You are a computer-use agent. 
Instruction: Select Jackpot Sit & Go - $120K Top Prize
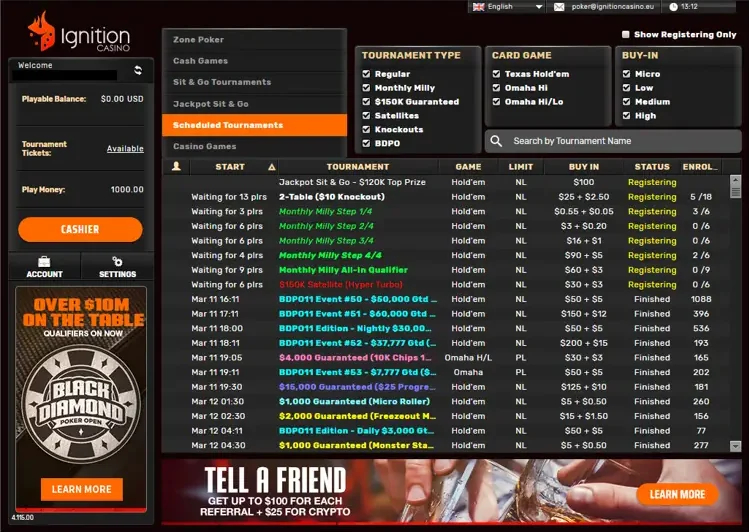447,182
